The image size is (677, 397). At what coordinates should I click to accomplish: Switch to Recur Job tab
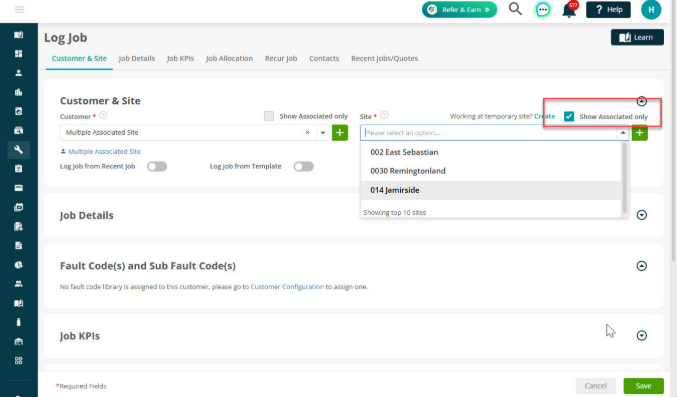click(x=281, y=58)
